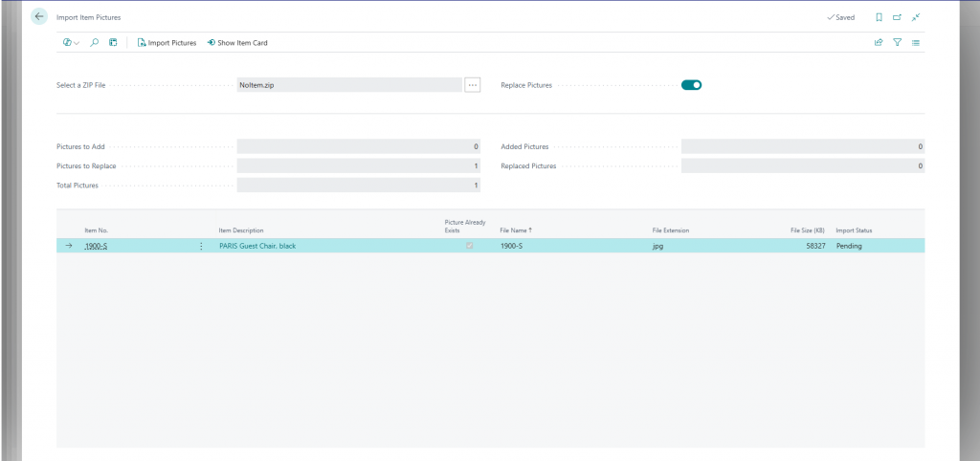
Task: Bookmark this page
Action: (x=879, y=17)
